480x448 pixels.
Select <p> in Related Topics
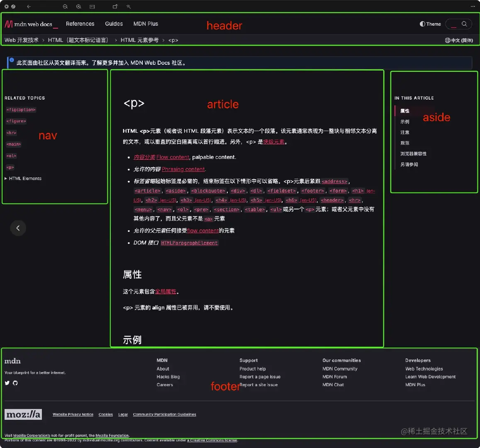pyautogui.click(x=10, y=168)
